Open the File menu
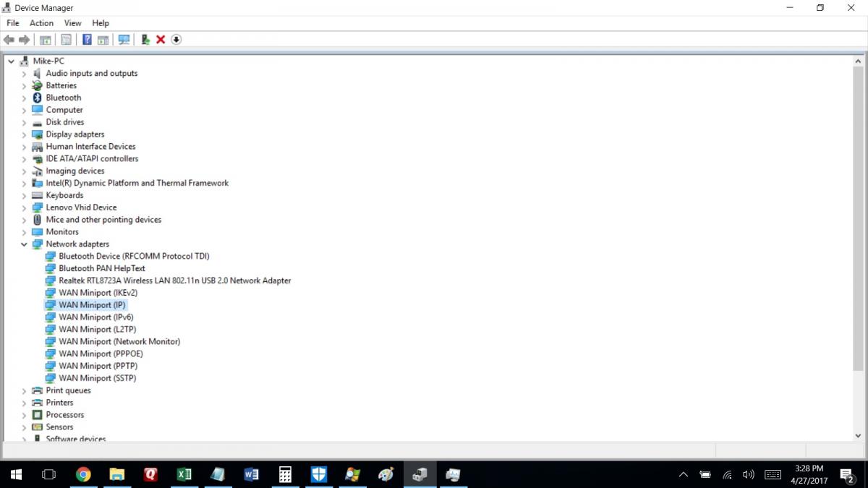 pyautogui.click(x=13, y=23)
